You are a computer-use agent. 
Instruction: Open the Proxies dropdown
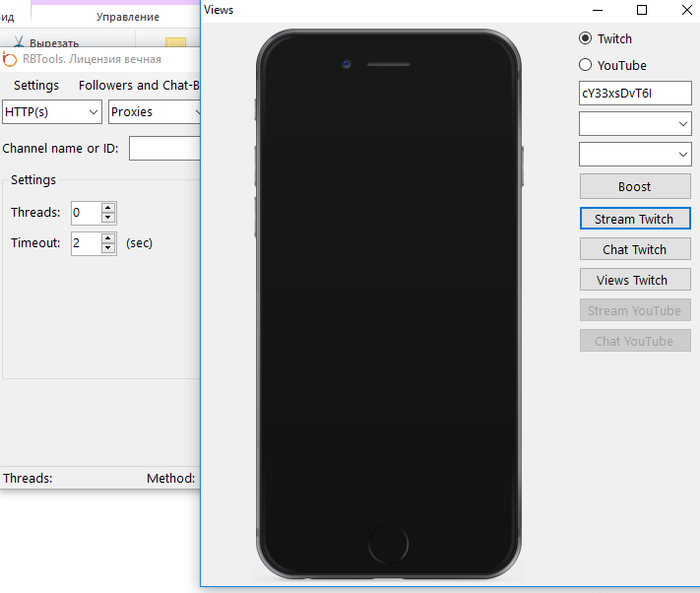[x=156, y=112]
